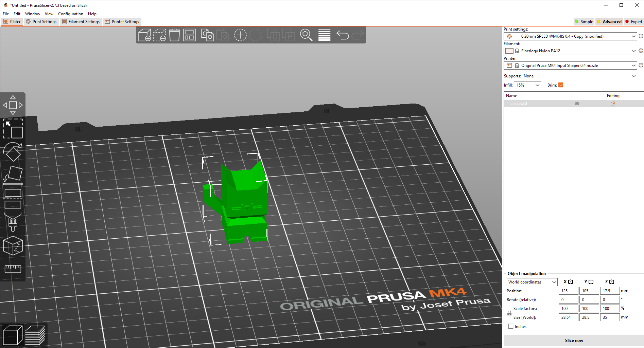The image size is (644, 348).
Task: Select the Rotate gizmo tool
Action: click(13, 152)
